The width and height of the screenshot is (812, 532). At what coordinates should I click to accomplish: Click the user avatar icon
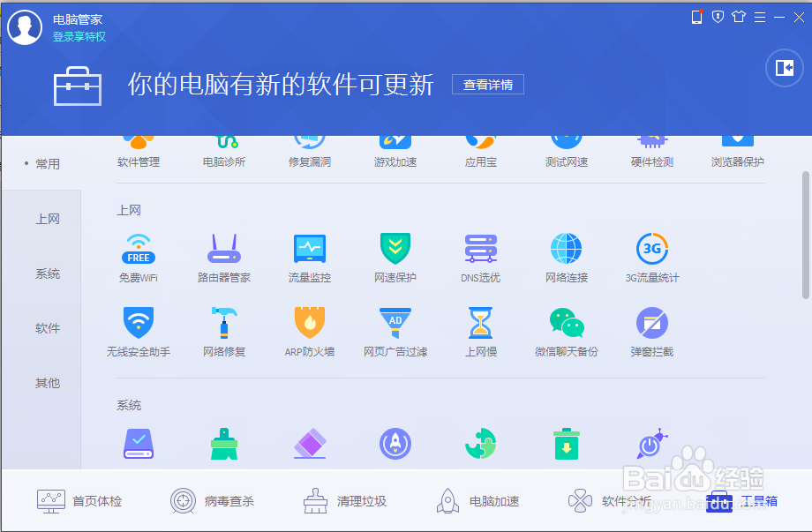click(x=25, y=27)
